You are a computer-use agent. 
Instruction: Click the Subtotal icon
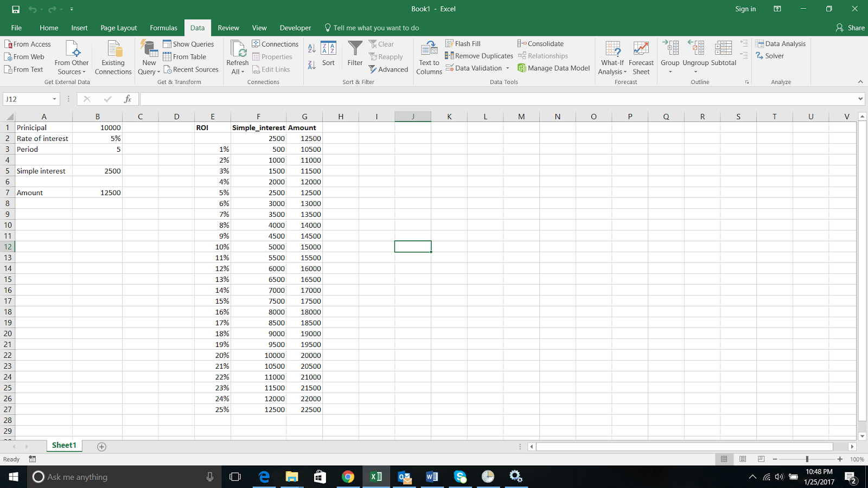(x=723, y=56)
